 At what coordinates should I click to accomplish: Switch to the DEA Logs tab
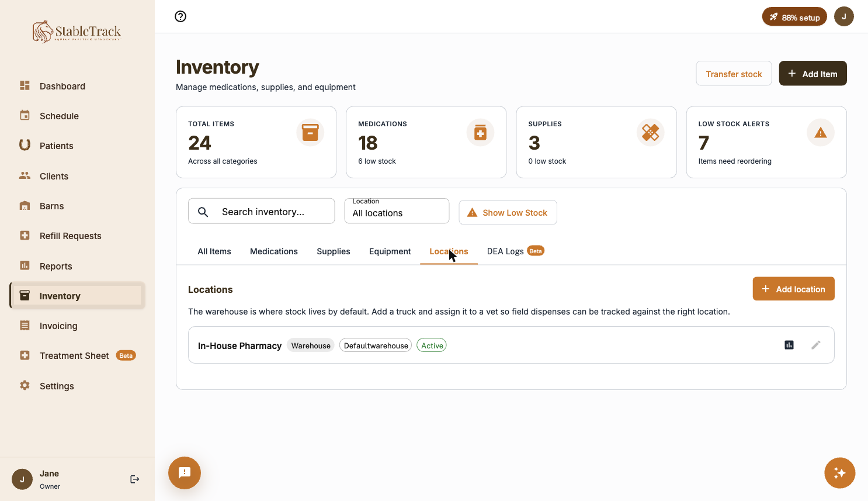click(x=515, y=251)
